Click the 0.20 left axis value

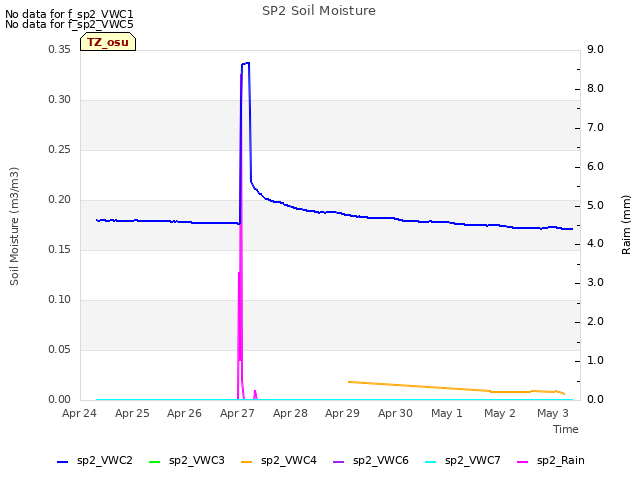click(60, 200)
